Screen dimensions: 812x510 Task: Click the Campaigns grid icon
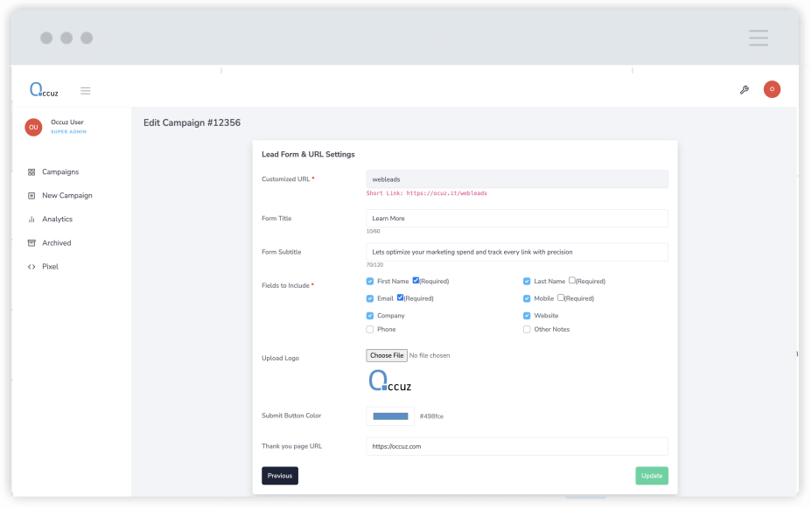click(31, 172)
